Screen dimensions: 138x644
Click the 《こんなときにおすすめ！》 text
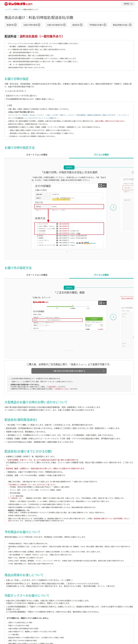(x=15, y=91)
